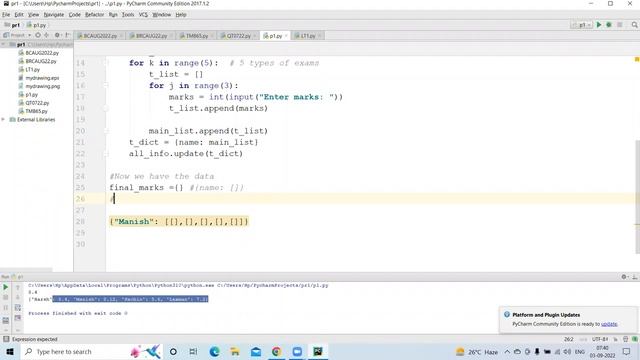Screen dimensions: 640x360
Task: Select mydrawing.png in project tree
Action: pos(42,86)
